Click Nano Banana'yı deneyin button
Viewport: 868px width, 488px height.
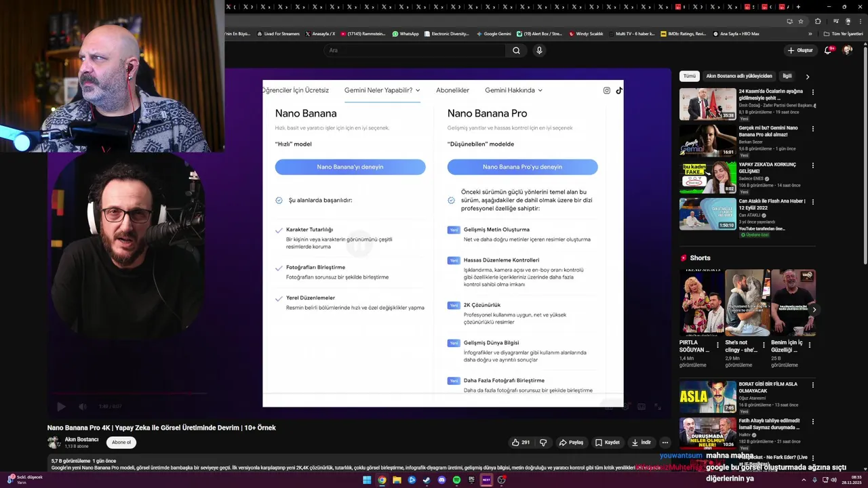[x=350, y=167]
